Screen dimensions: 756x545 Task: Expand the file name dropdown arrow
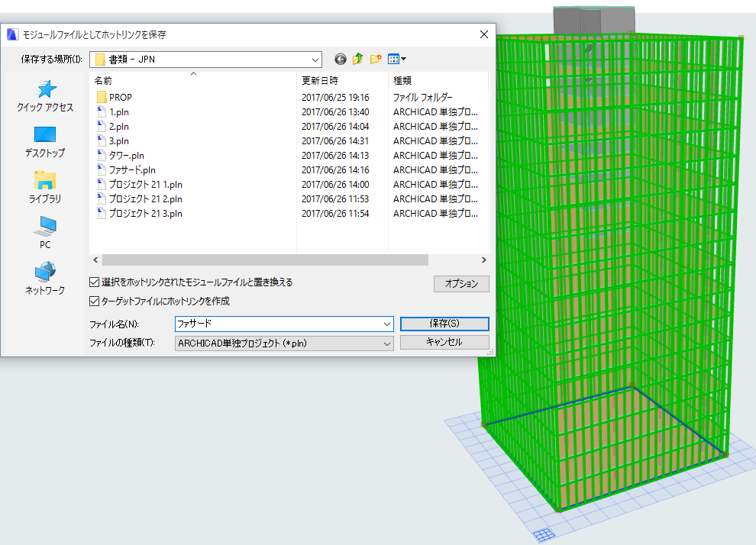click(386, 324)
